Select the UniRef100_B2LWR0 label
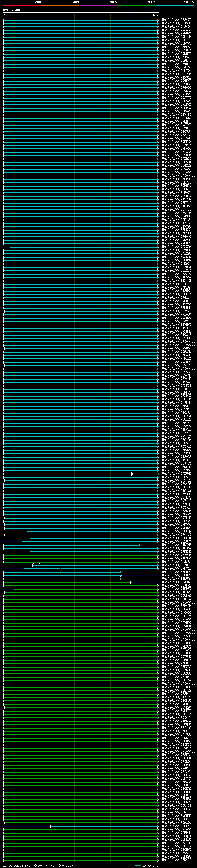This screenshot has width=197, height=868. 177,579
